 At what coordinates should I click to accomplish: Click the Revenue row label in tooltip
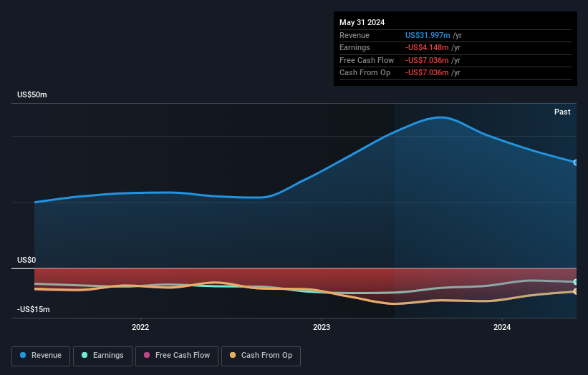pyautogui.click(x=355, y=35)
